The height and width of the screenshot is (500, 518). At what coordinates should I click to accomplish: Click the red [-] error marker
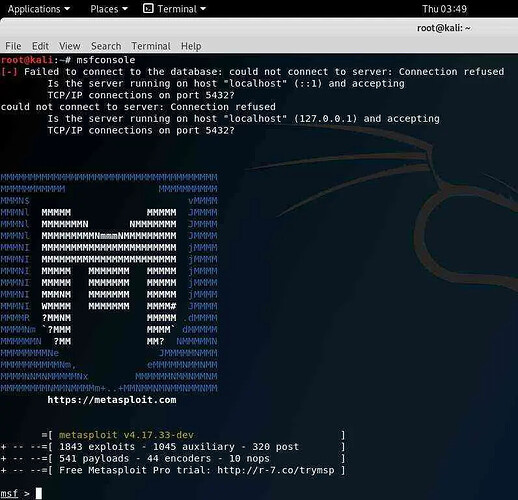[x=9, y=72]
